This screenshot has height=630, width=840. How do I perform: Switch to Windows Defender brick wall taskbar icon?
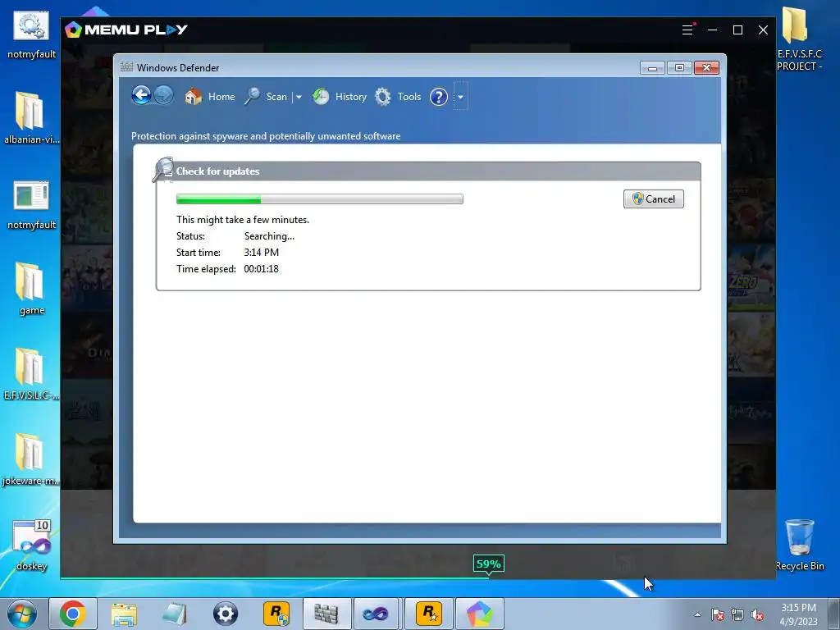tap(326, 614)
